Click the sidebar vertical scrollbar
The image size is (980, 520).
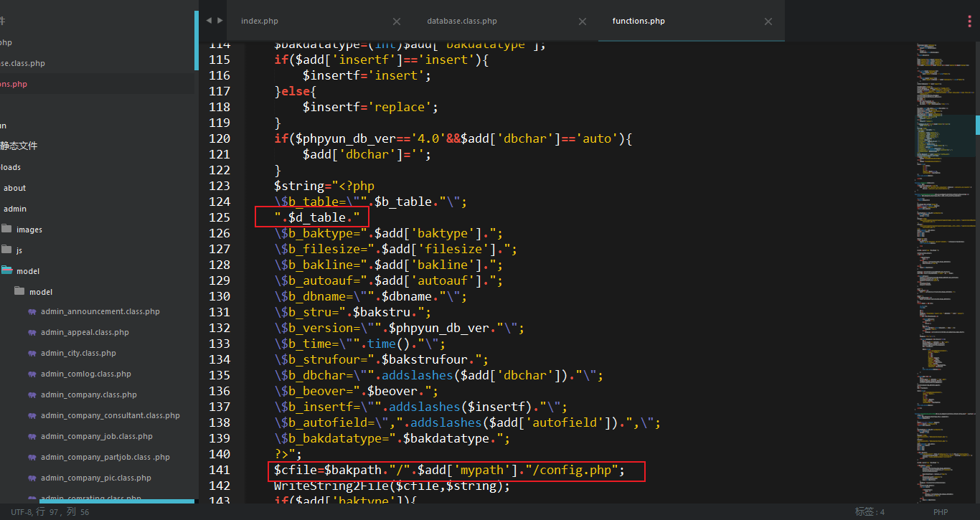197,40
